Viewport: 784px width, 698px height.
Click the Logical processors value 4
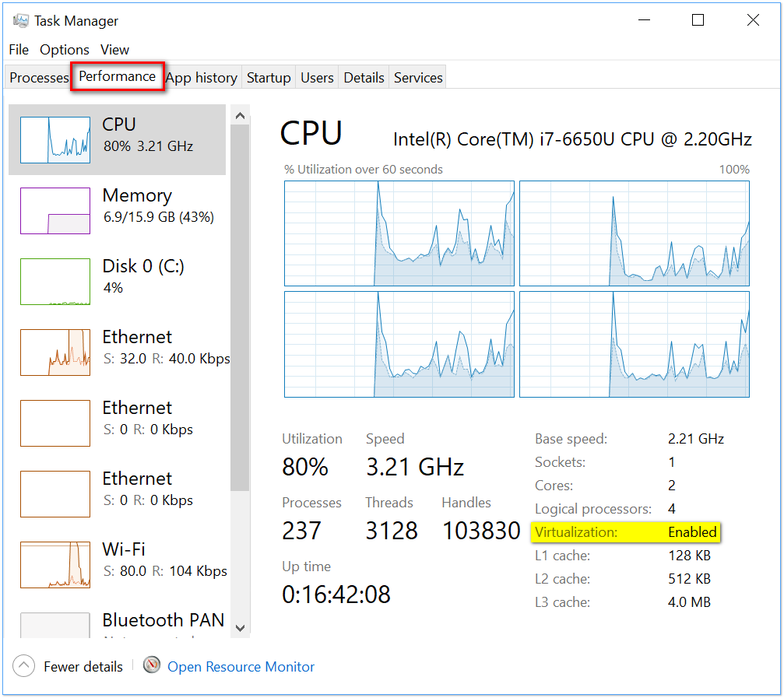coord(672,509)
